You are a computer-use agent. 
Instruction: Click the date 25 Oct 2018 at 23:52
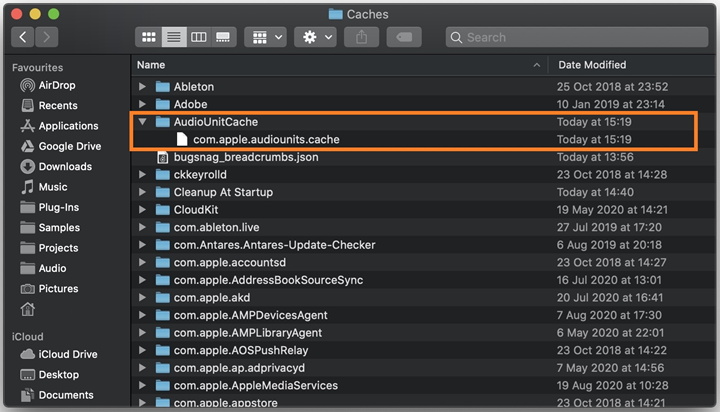coord(612,86)
